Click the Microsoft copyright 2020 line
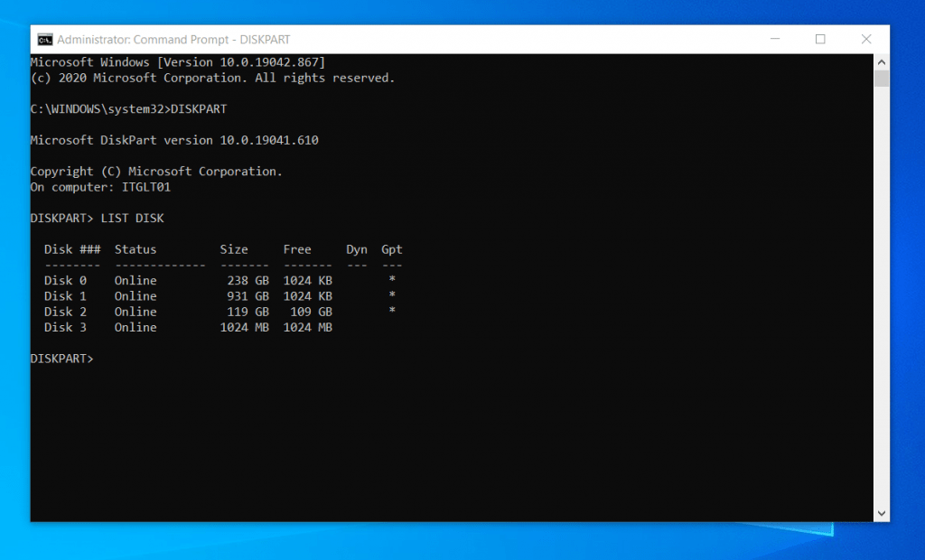The width and height of the screenshot is (925, 560). point(212,78)
